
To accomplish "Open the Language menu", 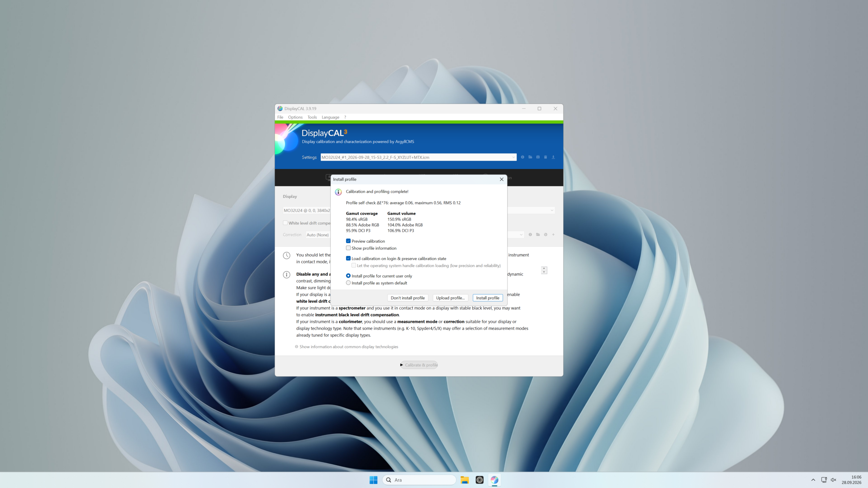I will [330, 117].
